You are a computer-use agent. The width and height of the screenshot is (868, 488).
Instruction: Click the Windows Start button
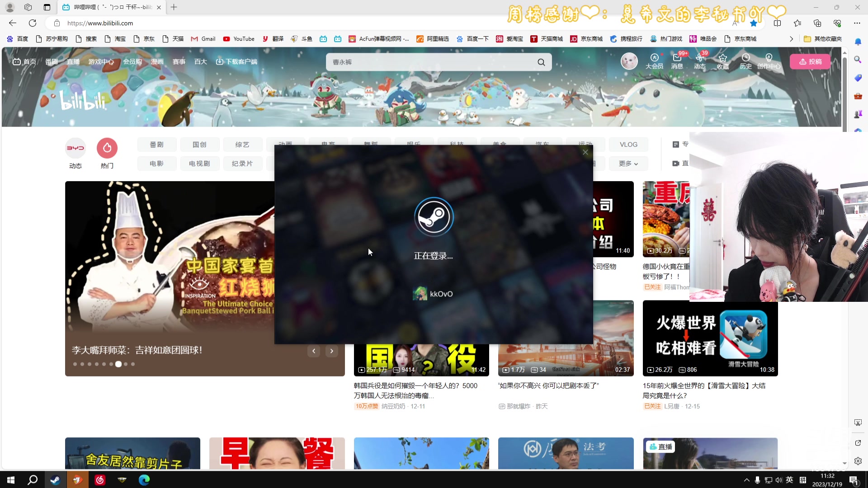click(11, 480)
